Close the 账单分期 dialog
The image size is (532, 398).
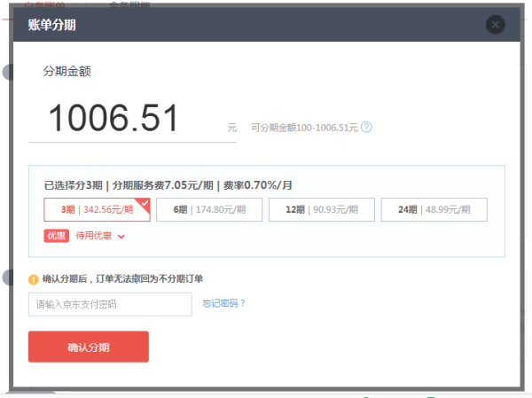point(495,25)
